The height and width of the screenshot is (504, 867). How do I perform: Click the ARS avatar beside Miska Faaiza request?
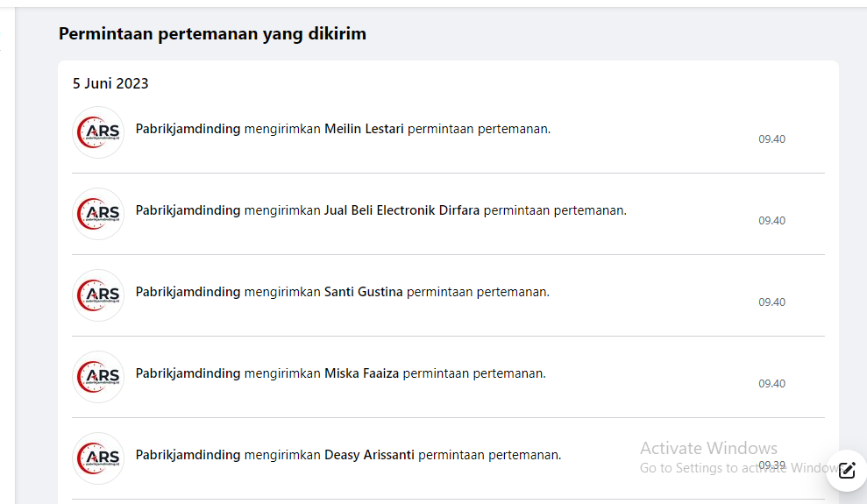pyautogui.click(x=98, y=377)
